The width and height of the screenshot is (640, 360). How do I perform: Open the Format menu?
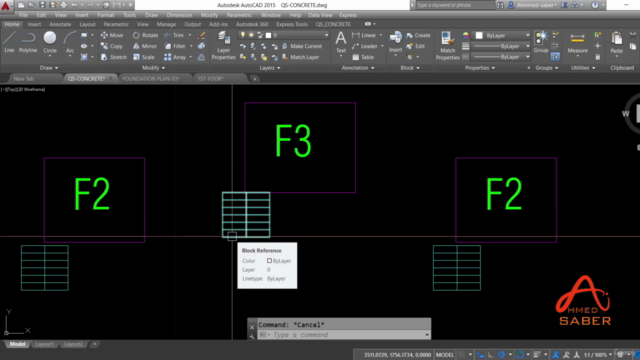click(105, 15)
